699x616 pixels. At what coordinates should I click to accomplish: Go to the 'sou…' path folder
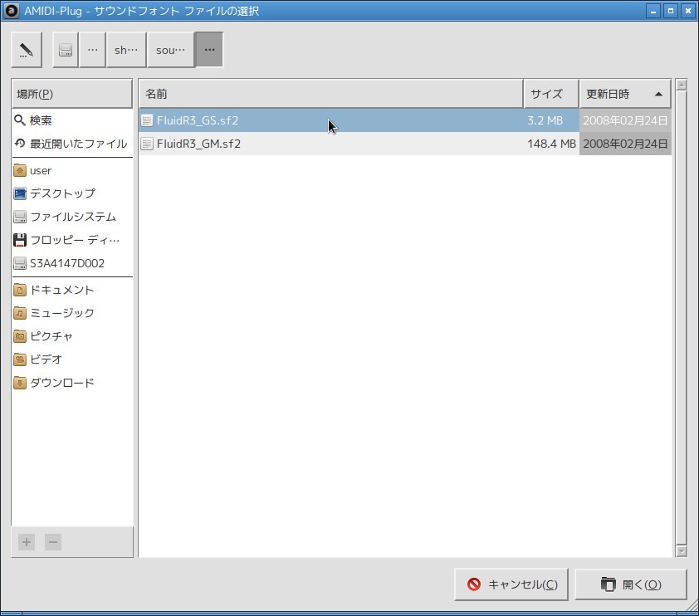click(x=171, y=50)
